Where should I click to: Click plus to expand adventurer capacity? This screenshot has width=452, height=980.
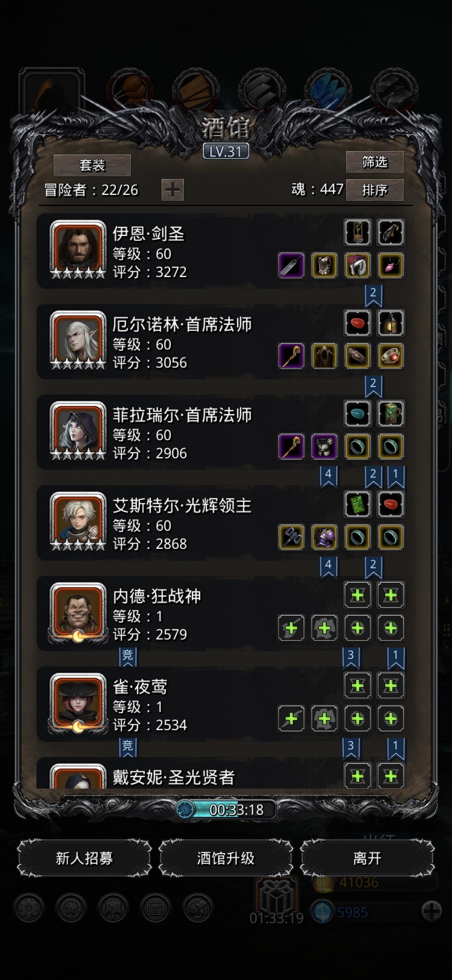coord(172,190)
